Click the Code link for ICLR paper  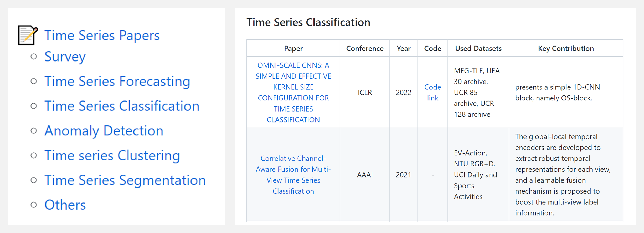click(x=432, y=92)
